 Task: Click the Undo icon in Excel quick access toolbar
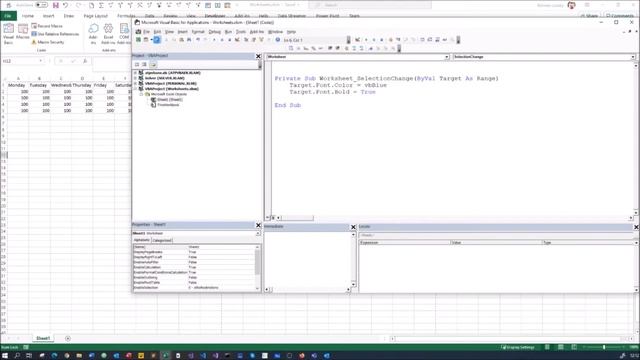coord(65,5)
